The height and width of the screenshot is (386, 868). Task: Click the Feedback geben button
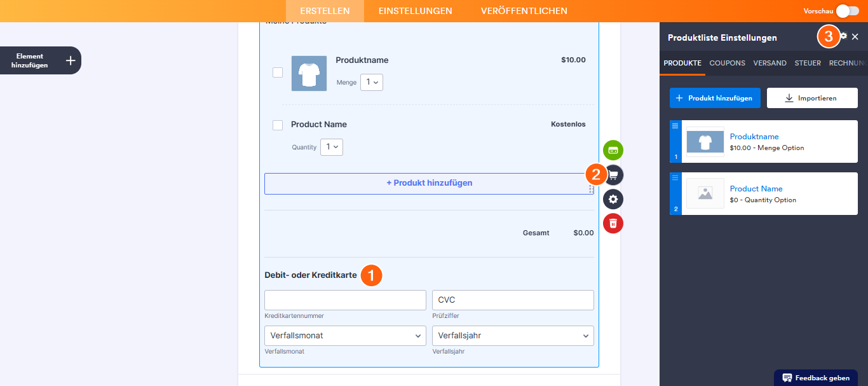(x=816, y=378)
